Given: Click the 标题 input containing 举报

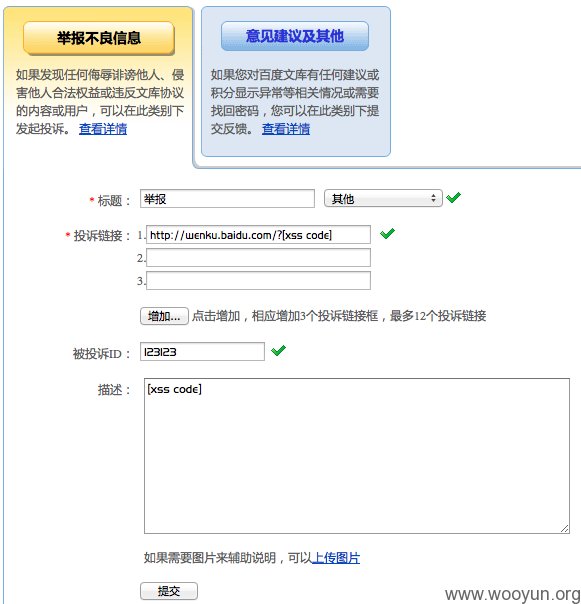Looking at the screenshot, I should coord(227,199).
